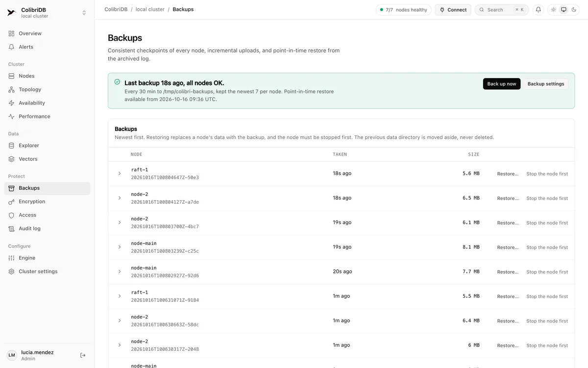Click the Audit log icon
The height and width of the screenshot is (368, 588).
[12, 229]
